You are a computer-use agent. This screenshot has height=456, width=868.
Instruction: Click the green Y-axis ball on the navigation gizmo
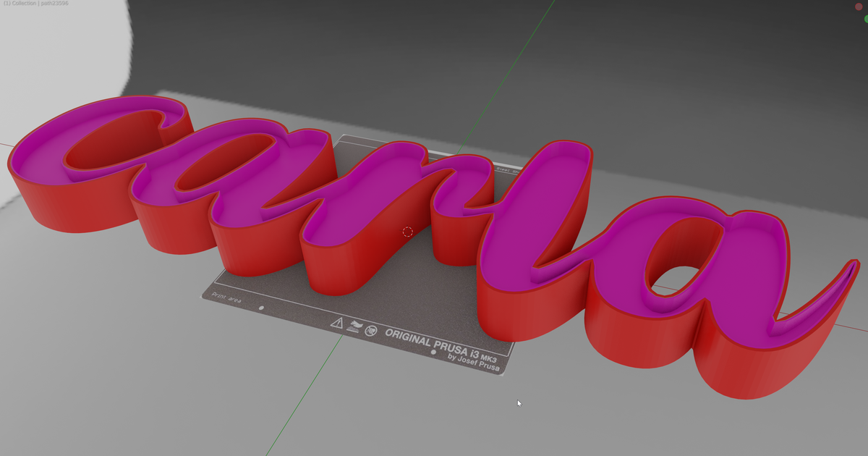coord(867,19)
